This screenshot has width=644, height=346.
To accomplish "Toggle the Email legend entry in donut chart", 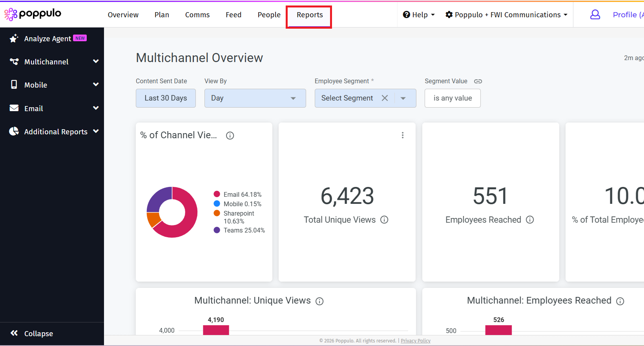I will point(238,194).
